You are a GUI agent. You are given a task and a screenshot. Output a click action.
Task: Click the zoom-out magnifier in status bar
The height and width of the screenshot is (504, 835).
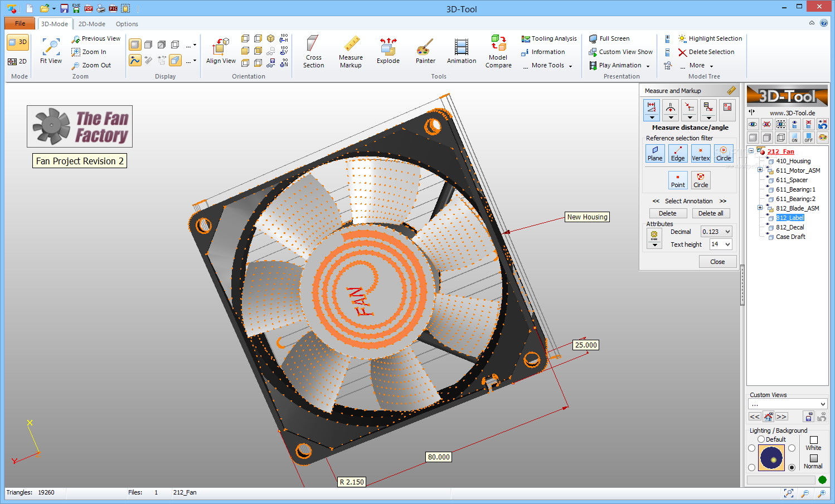pos(805,493)
